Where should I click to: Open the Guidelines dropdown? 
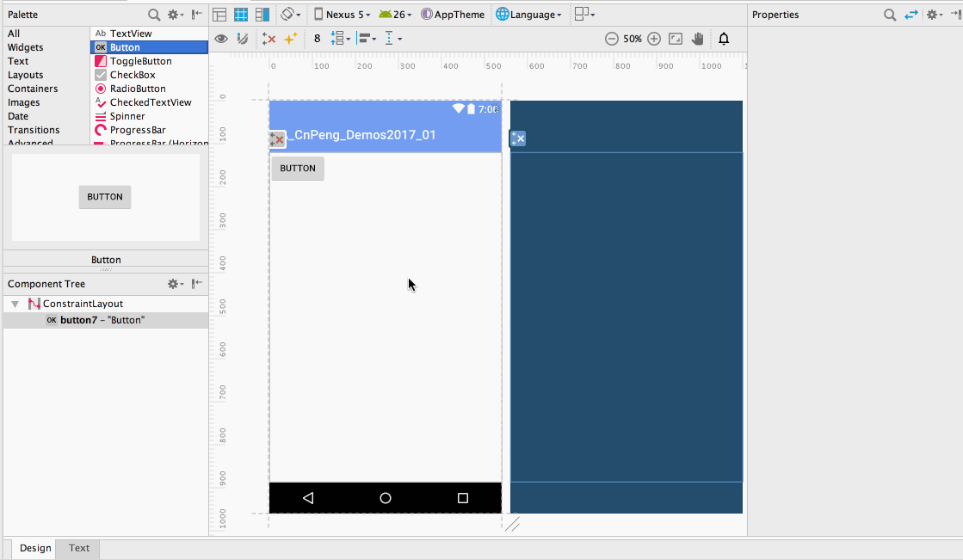pos(392,39)
